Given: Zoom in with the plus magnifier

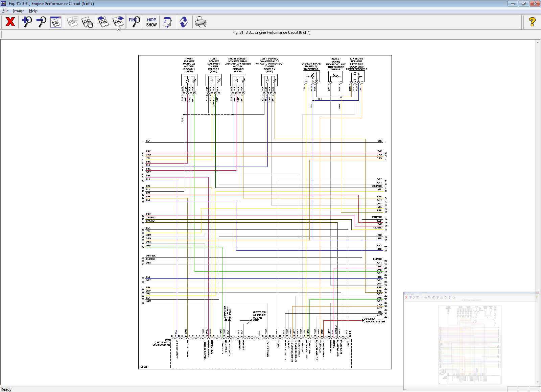Looking at the screenshot, I should click(26, 22).
